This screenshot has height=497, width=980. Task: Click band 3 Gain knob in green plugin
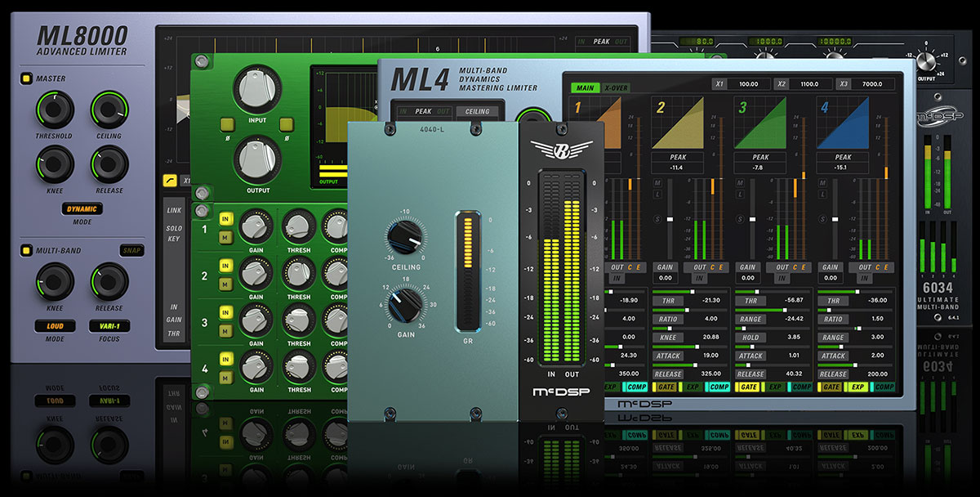coord(256,320)
